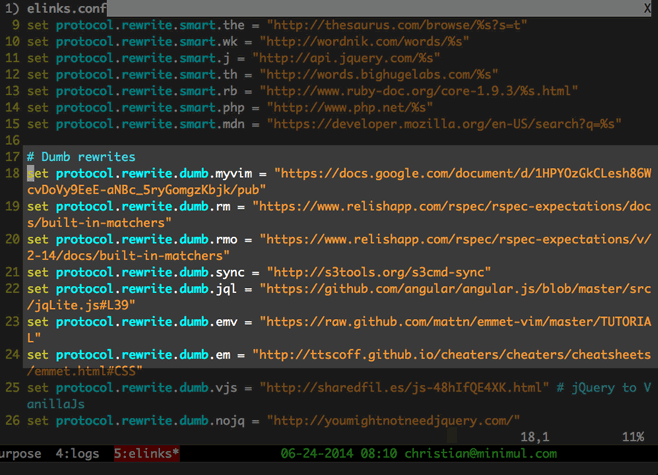Click the sharedfil.es URL on line 25
Image resolution: width=658 pixels, height=475 pixels.
coord(404,388)
